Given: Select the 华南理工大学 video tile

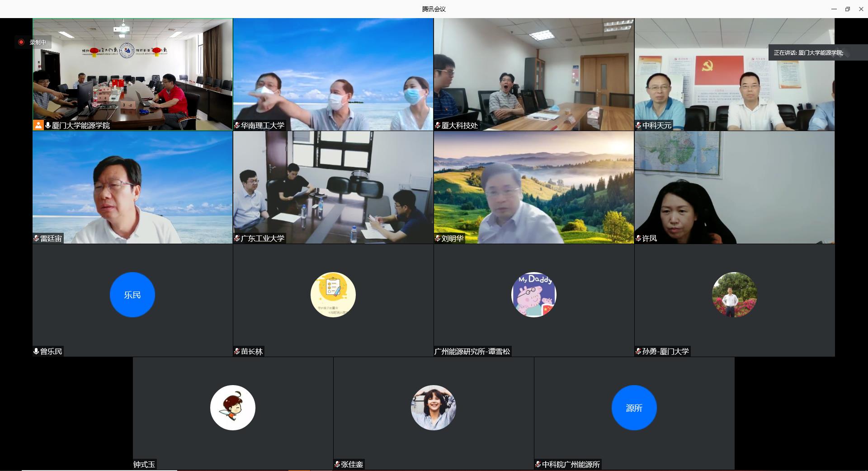Looking at the screenshot, I should [x=333, y=75].
